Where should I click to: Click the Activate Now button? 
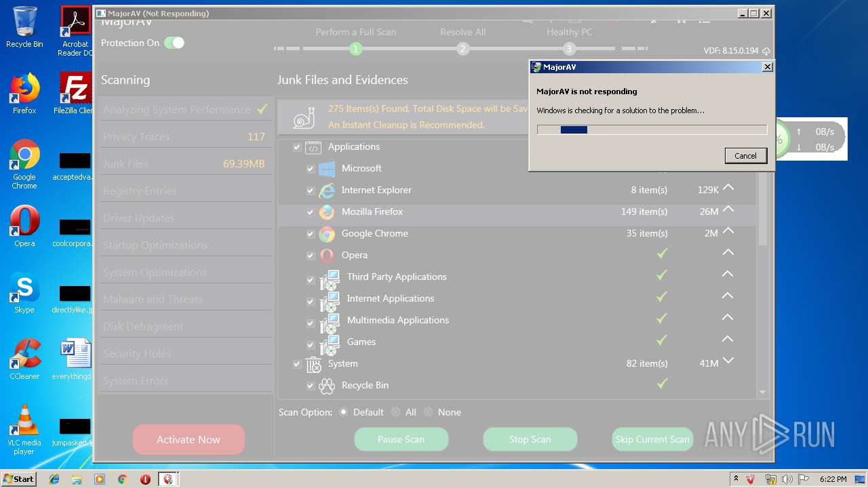[189, 439]
